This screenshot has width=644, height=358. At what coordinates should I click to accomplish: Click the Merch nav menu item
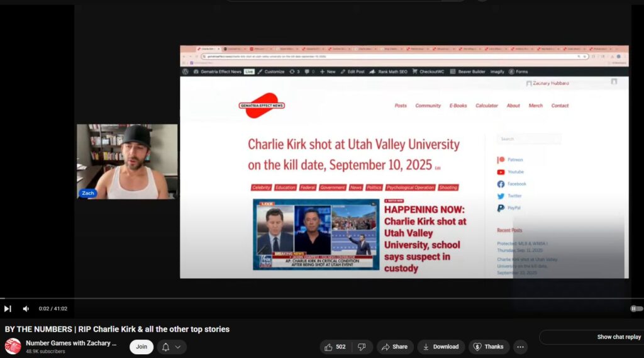click(536, 106)
